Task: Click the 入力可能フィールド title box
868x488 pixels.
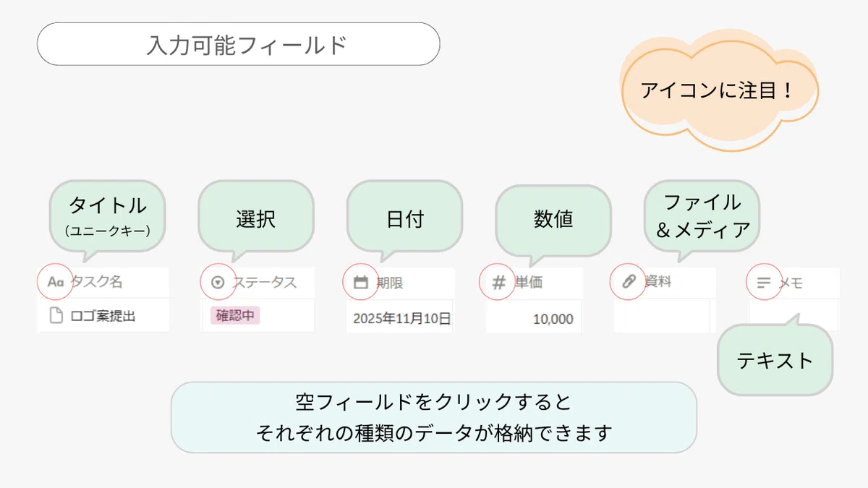Action: pos(239,44)
